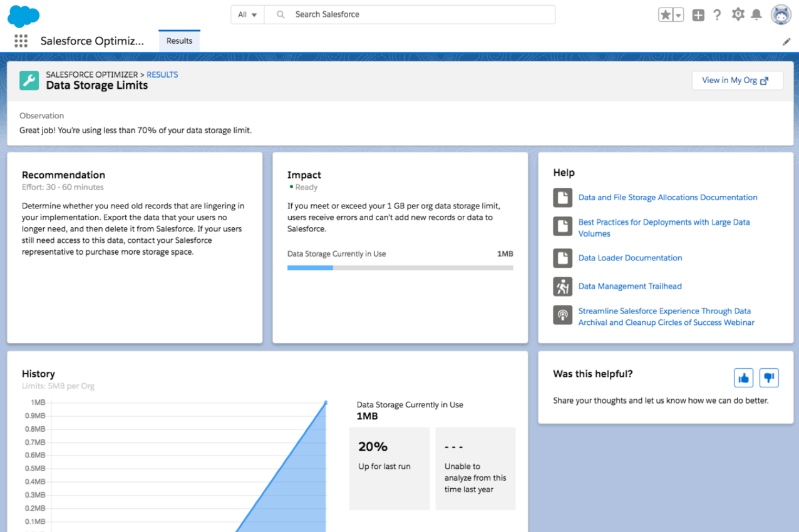Screen dimensions: 799x532
Task: Click document icon beside Data and File Storage
Action: [562, 198]
